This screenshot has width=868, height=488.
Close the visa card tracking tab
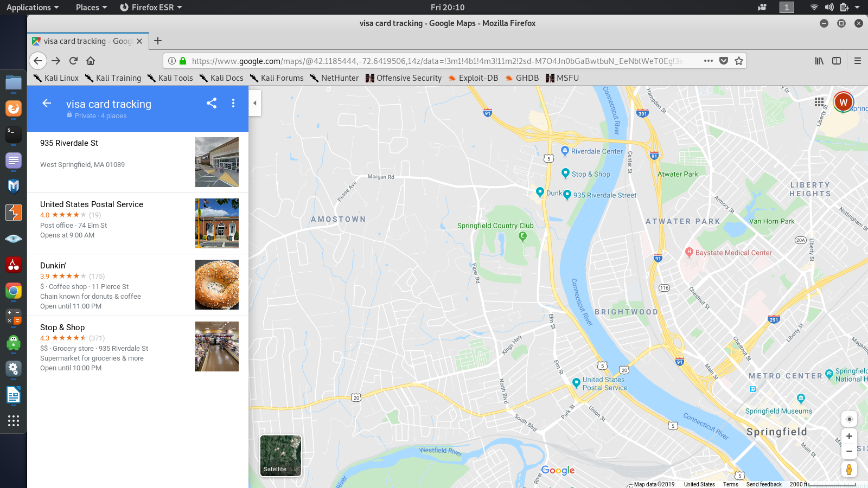(x=139, y=41)
